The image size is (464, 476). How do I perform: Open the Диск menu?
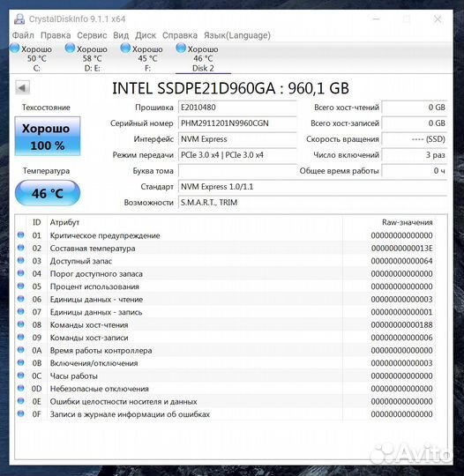[x=146, y=35]
